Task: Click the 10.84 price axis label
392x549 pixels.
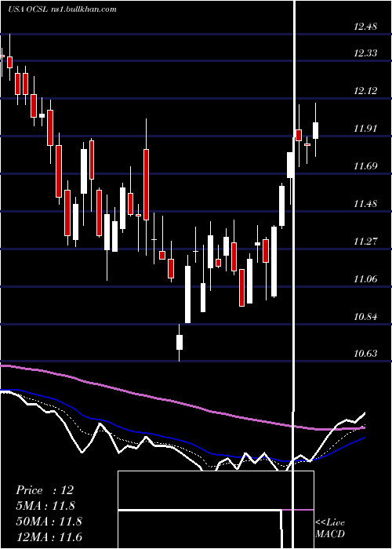Action: (x=365, y=317)
